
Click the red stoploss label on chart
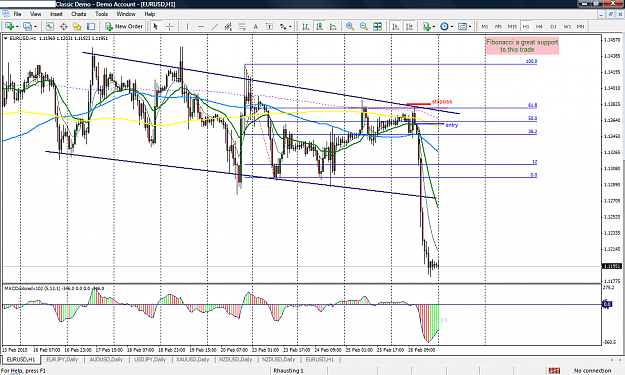[442, 102]
